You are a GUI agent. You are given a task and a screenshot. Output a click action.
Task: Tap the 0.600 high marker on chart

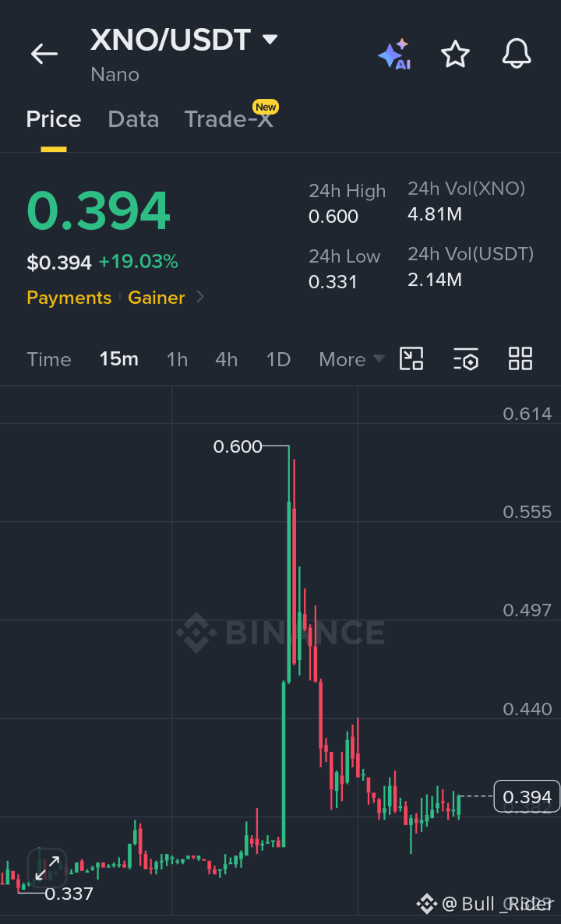[238, 446]
